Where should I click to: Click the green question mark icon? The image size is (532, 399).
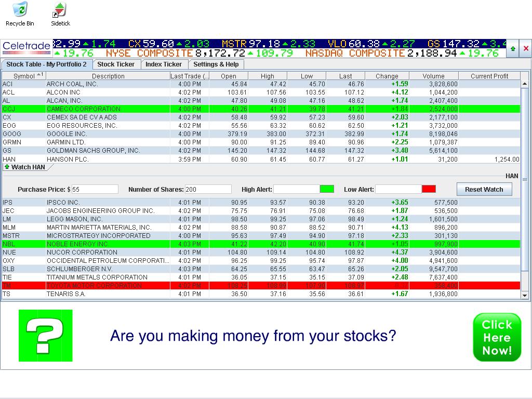(46, 336)
